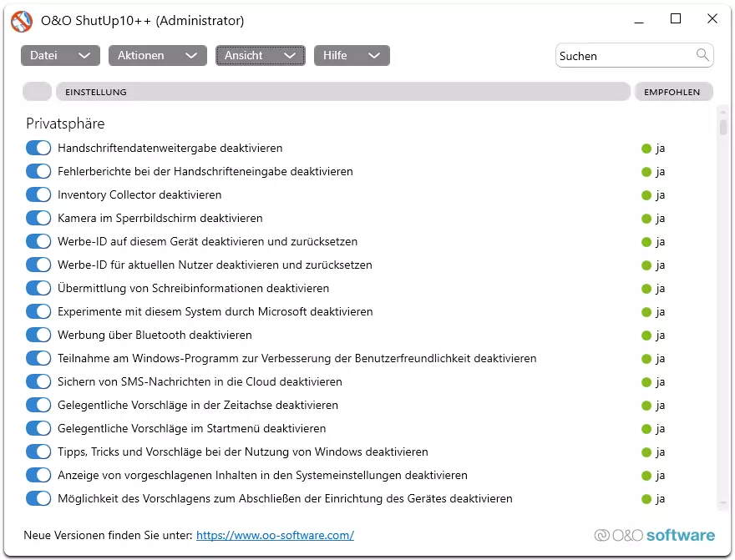Open the Aktionen dropdown menu
Viewport: 735px width, 560px height.
pyautogui.click(x=158, y=55)
